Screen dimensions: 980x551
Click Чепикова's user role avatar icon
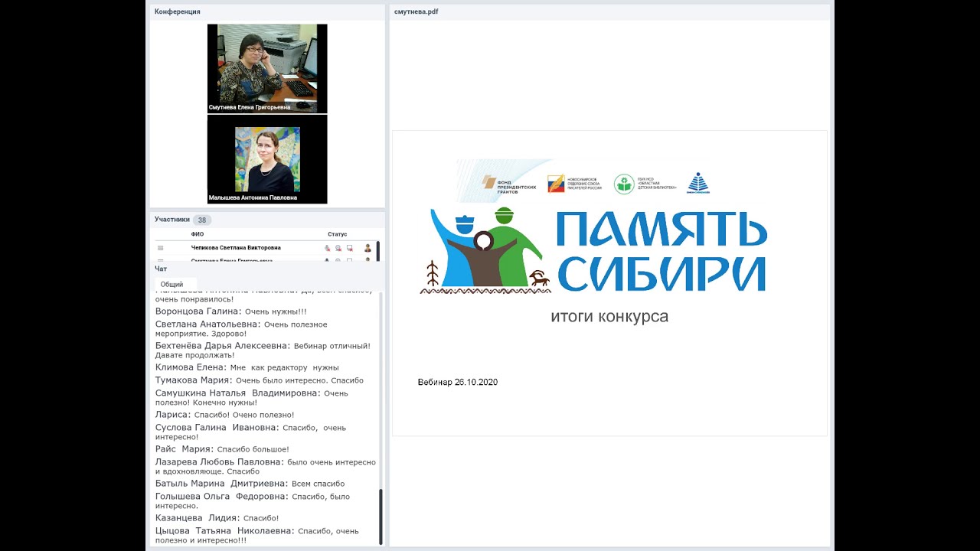point(367,248)
